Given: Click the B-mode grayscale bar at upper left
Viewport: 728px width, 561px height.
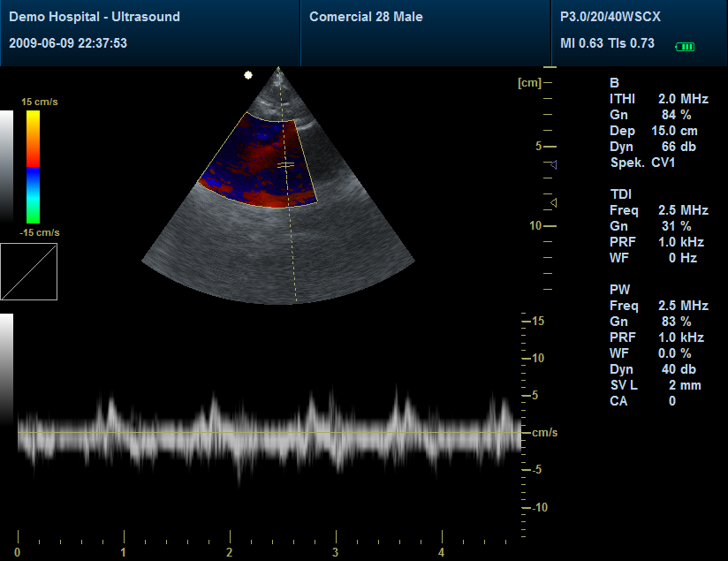Looking at the screenshot, I should tap(6, 165).
